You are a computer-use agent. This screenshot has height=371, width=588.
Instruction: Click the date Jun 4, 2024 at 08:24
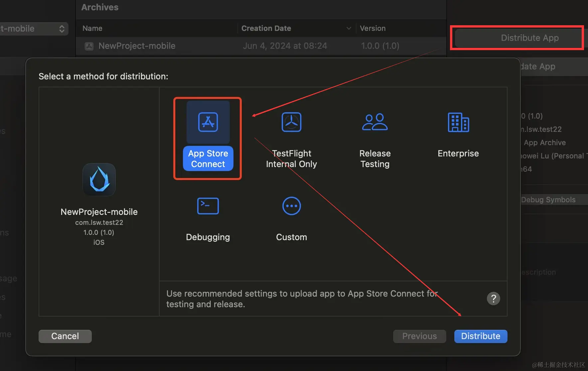285,46
